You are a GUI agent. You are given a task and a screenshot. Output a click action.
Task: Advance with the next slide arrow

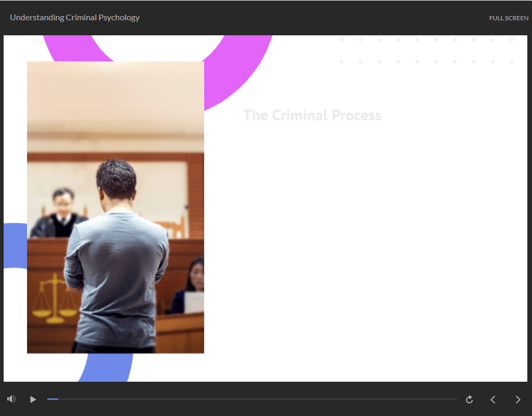(517, 399)
